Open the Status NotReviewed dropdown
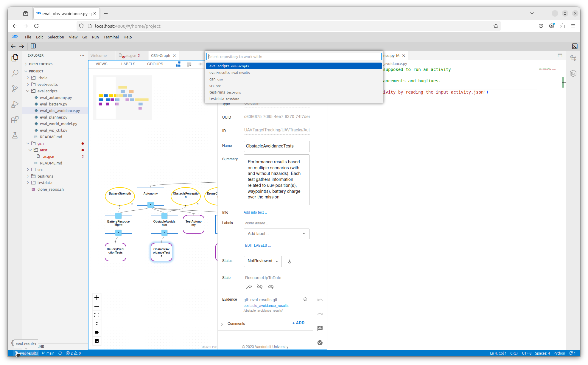Viewport: 588px width, 365px height. [x=262, y=261]
